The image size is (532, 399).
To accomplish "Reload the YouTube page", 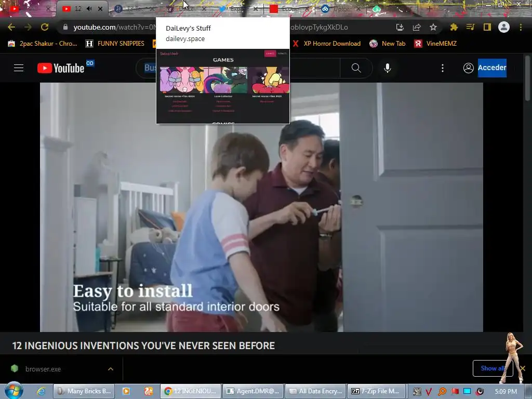I will click(45, 27).
